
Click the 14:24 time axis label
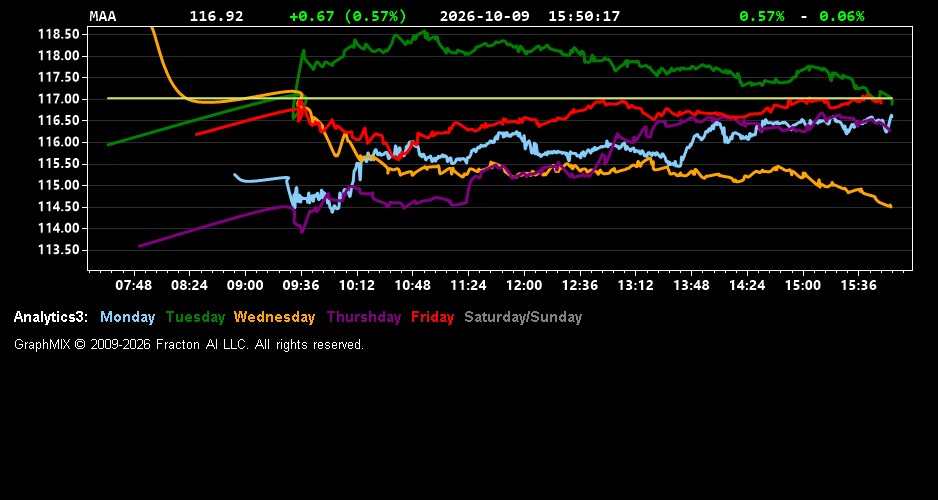tap(747, 285)
